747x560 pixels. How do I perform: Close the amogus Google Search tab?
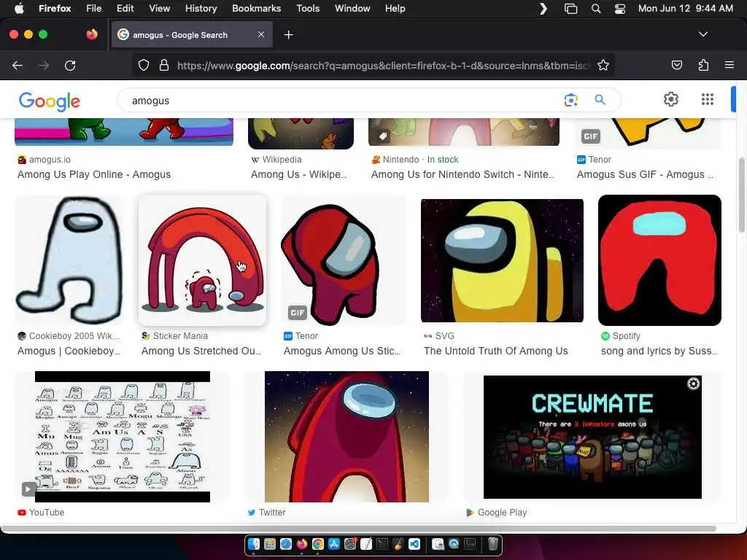point(261,34)
